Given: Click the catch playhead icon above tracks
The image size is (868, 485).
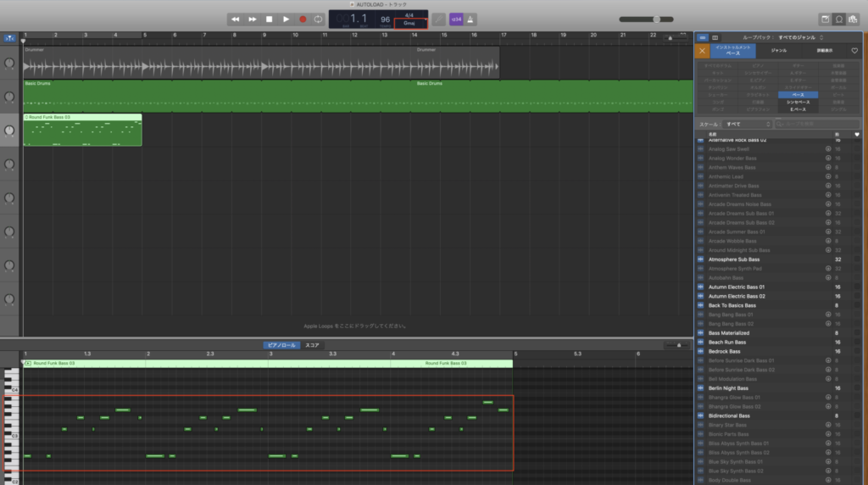Looking at the screenshot, I should tap(10, 38).
